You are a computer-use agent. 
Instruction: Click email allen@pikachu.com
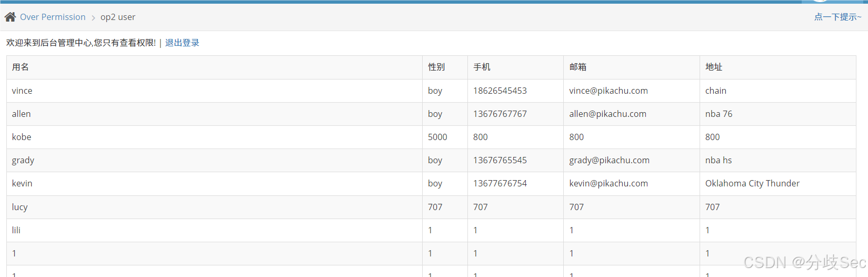click(608, 114)
